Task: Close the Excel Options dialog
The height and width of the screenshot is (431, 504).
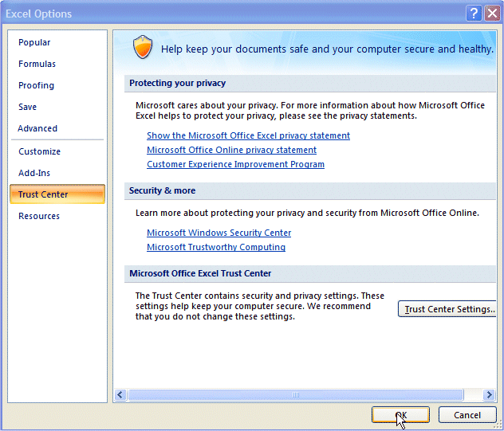Action: coord(492,14)
